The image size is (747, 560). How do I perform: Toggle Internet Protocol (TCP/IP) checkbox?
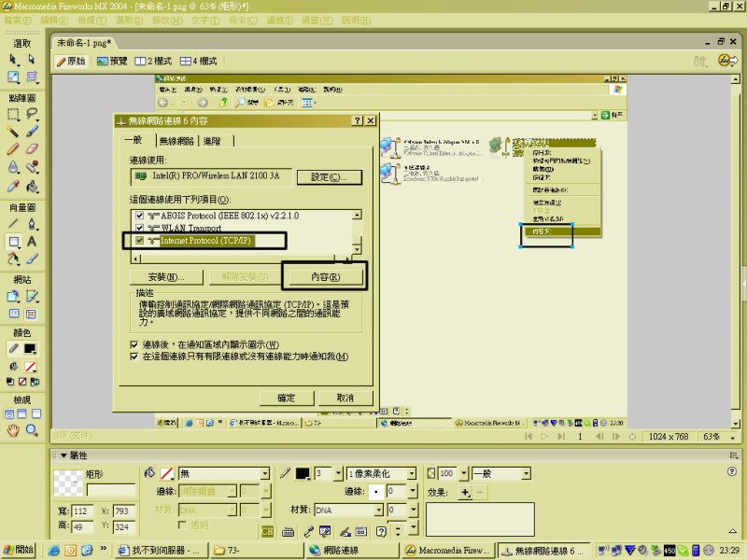pyautogui.click(x=139, y=241)
